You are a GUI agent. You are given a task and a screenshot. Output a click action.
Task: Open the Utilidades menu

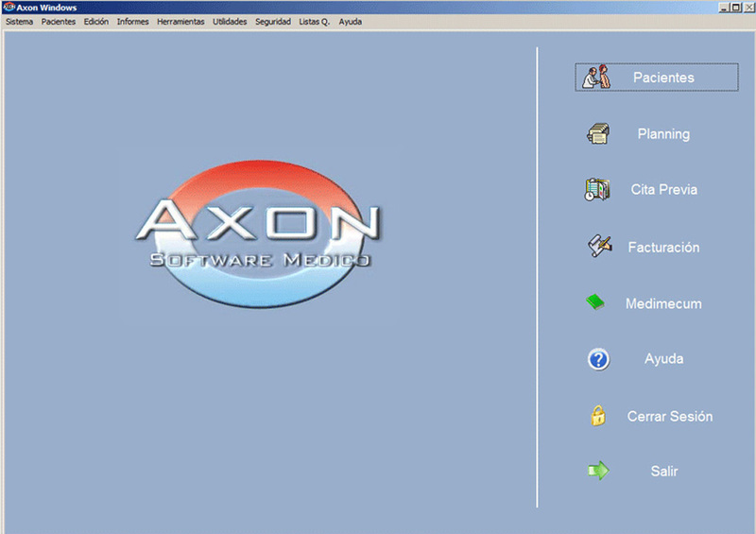[x=230, y=22]
